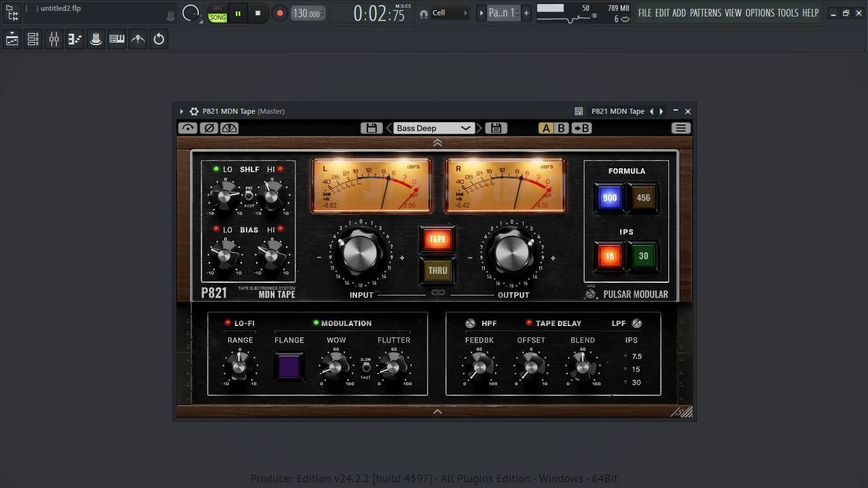Click the HPF filter knob icon

[x=470, y=323]
